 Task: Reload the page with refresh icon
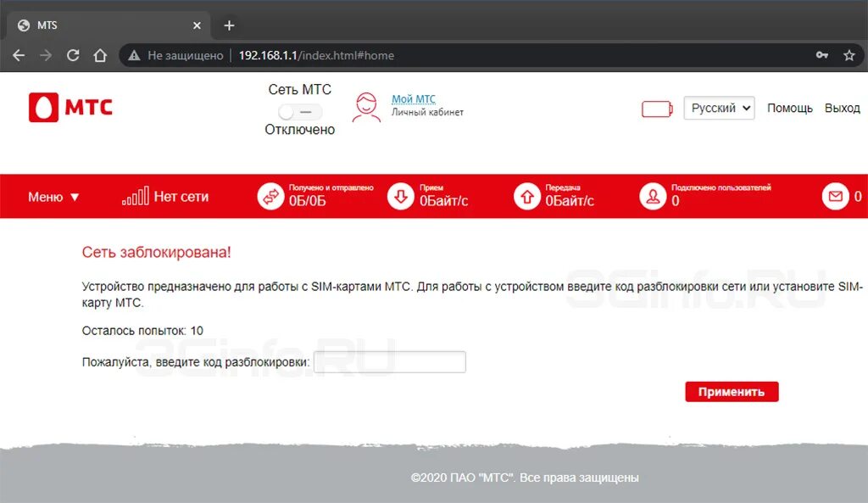tap(73, 55)
